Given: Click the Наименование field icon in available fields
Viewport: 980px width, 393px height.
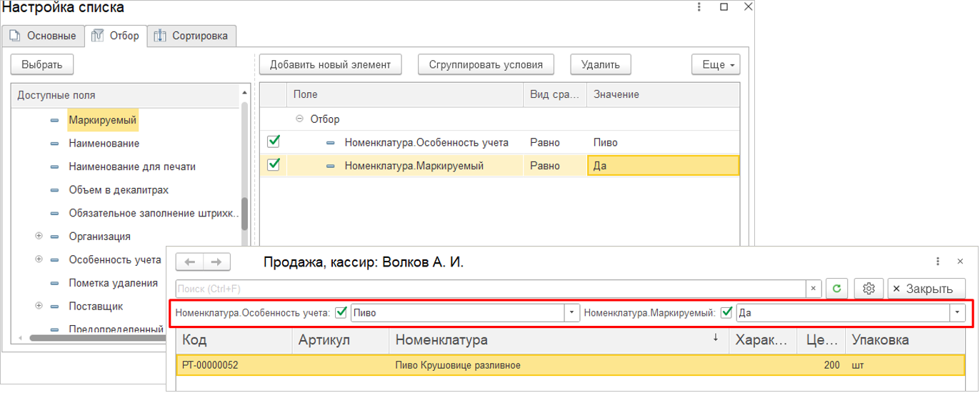Looking at the screenshot, I should point(55,144).
